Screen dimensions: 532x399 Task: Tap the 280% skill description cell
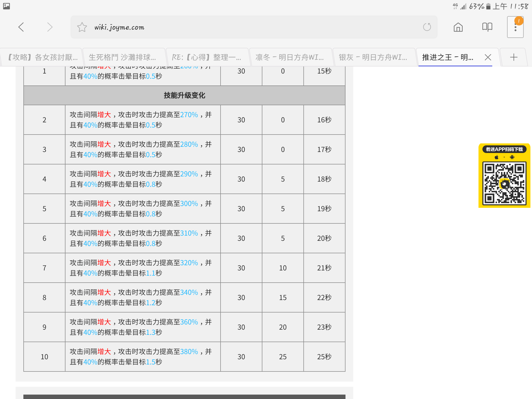[143, 149]
